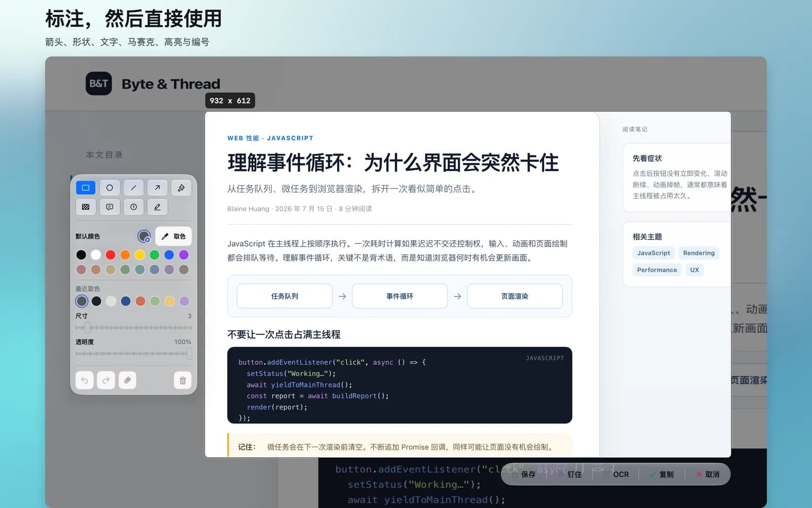Image resolution: width=812 pixels, height=508 pixels.
Task: Select the text comment bubble tool
Action: coord(109,207)
